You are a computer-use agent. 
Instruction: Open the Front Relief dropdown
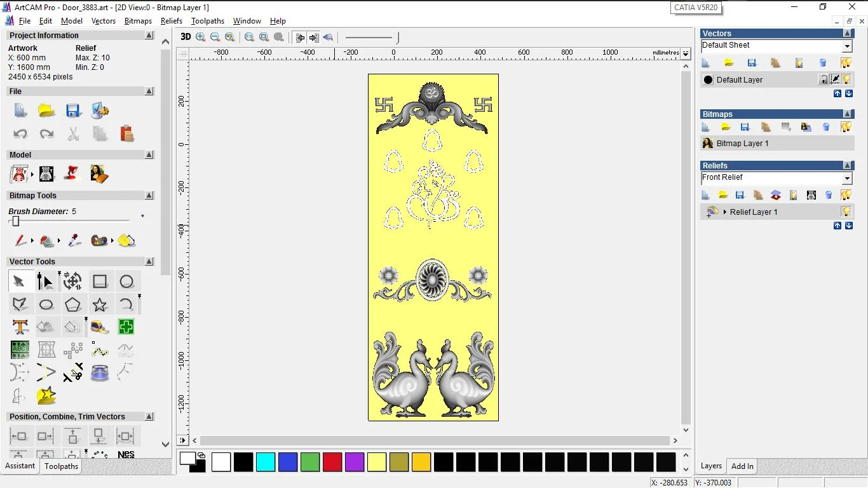[847, 179]
